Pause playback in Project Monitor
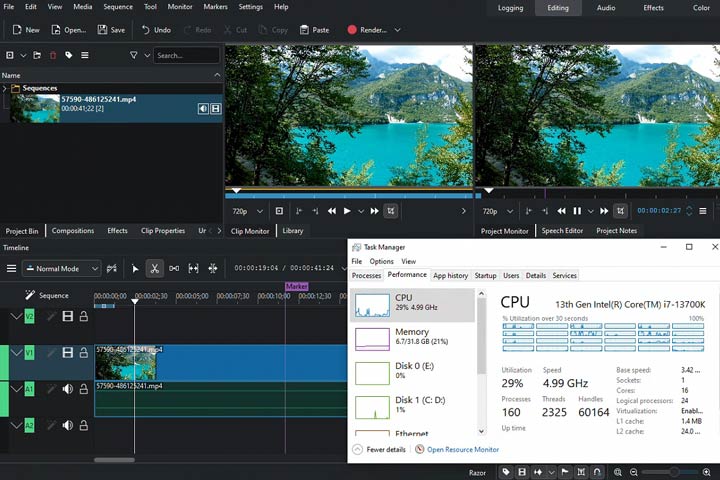 (577, 211)
